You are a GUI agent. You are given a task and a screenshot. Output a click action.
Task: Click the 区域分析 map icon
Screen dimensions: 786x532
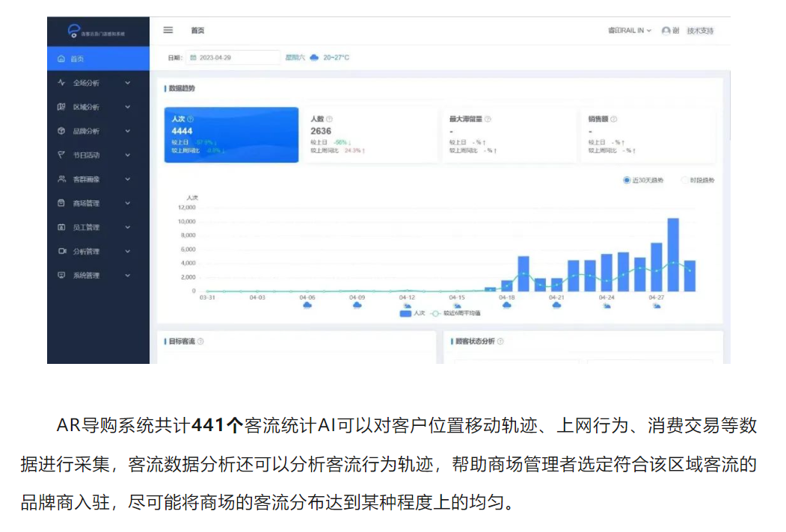tap(61, 107)
